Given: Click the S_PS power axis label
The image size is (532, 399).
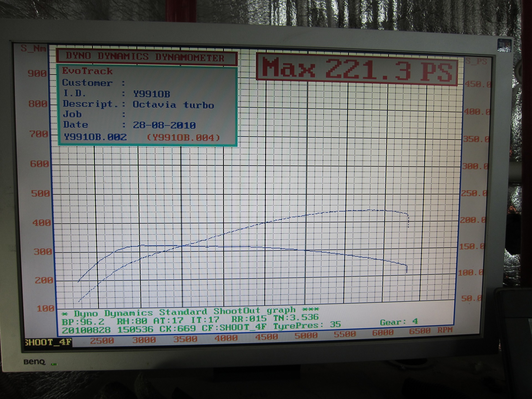Looking at the screenshot, I should [476, 62].
